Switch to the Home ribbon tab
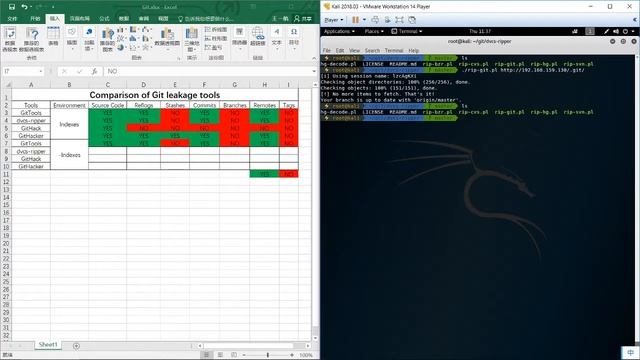The height and width of the screenshot is (360, 640). [35, 19]
